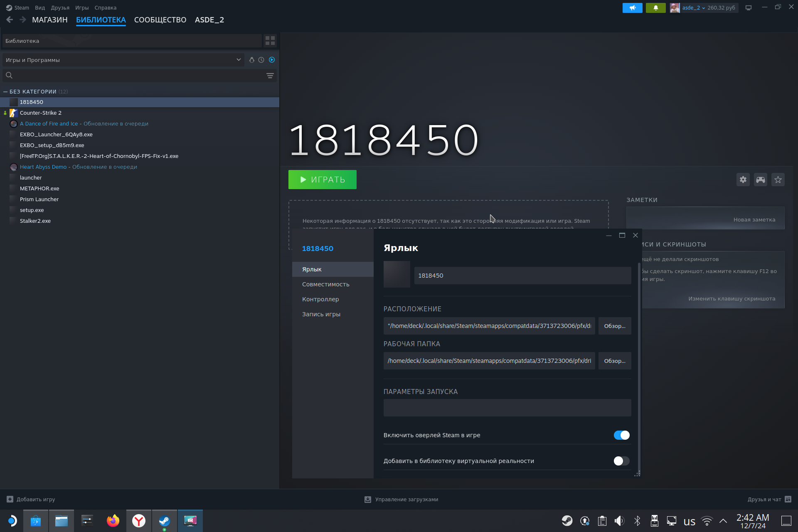
Task: Open the Wi-Fi network tray icon
Action: pyautogui.click(x=707, y=521)
